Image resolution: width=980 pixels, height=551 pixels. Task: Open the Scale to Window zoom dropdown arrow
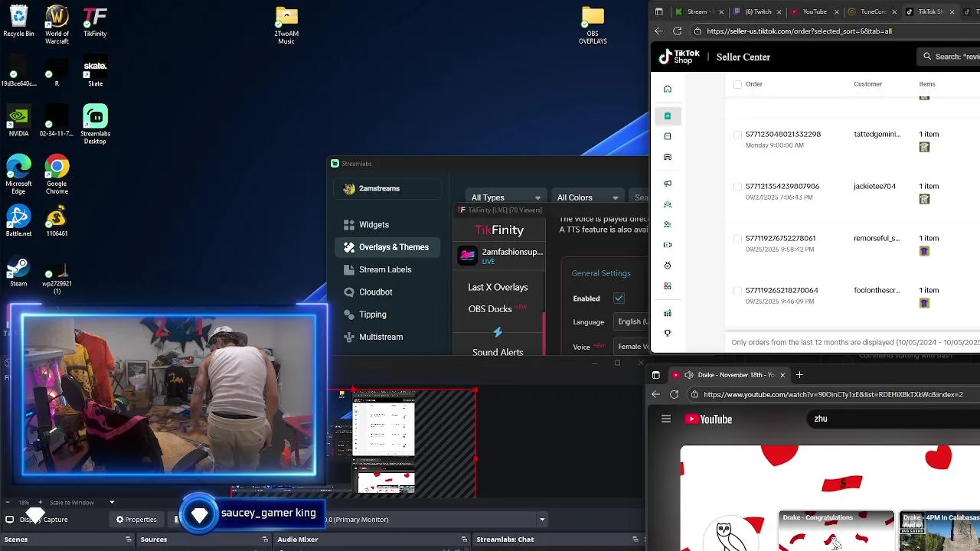click(112, 502)
